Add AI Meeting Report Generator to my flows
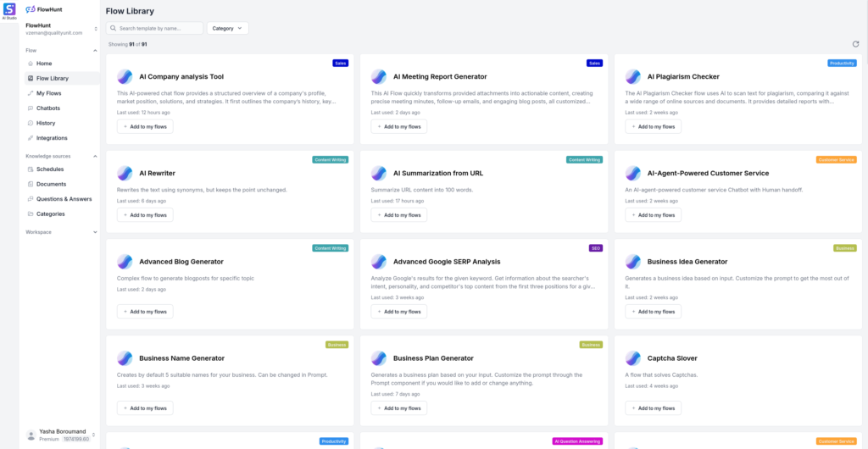The image size is (868, 449). [x=398, y=126]
